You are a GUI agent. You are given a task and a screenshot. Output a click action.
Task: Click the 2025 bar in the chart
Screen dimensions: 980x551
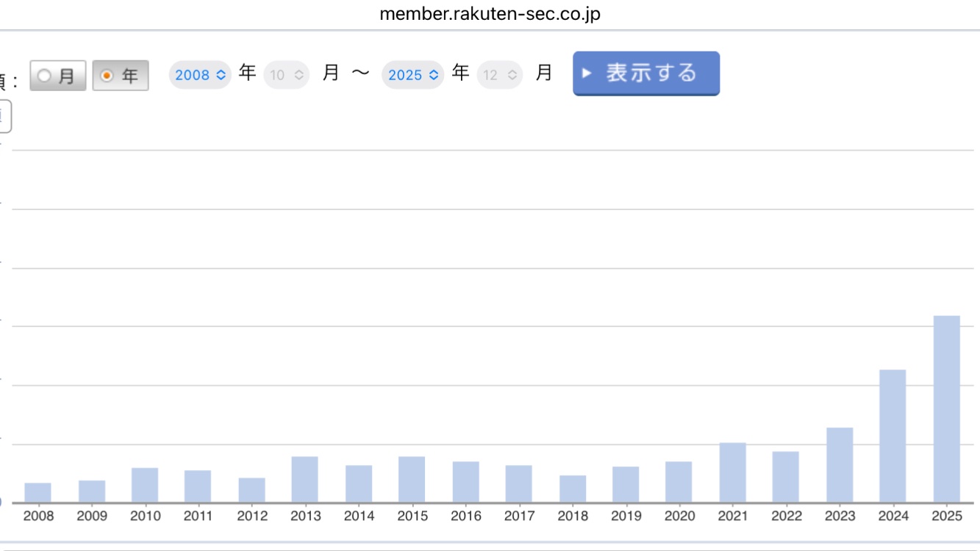pos(946,408)
